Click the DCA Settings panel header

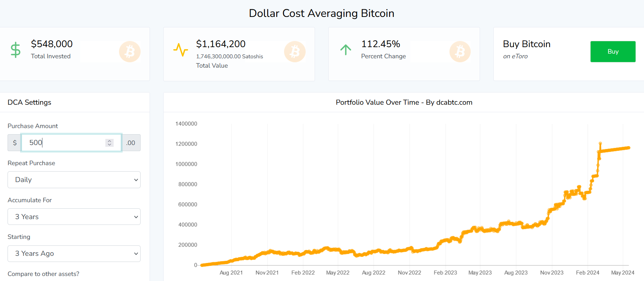29,103
